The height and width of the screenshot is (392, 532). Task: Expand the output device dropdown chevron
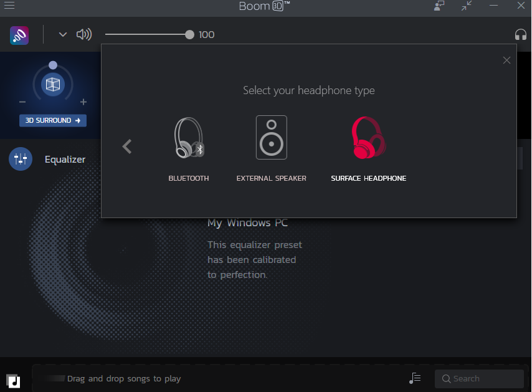[x=63, y=34]
